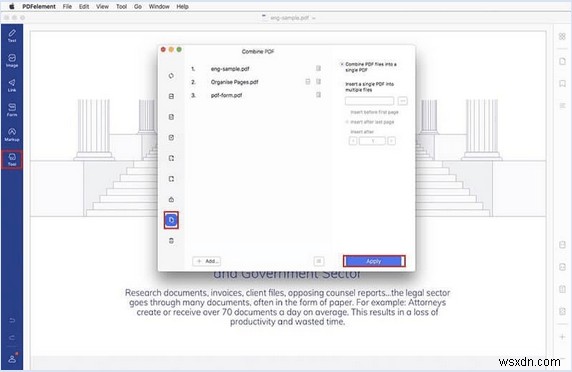
Task: Open the user account icon
Action: click(x=12, y=359)
